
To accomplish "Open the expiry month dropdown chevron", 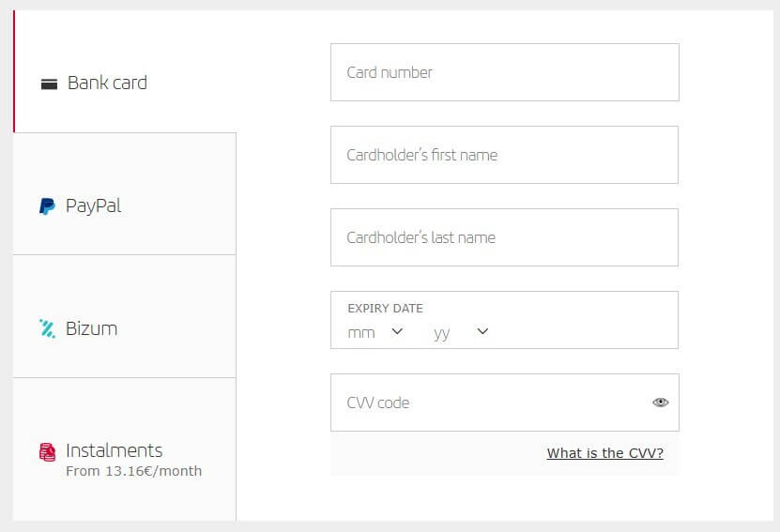I will [x=397, y=331].
